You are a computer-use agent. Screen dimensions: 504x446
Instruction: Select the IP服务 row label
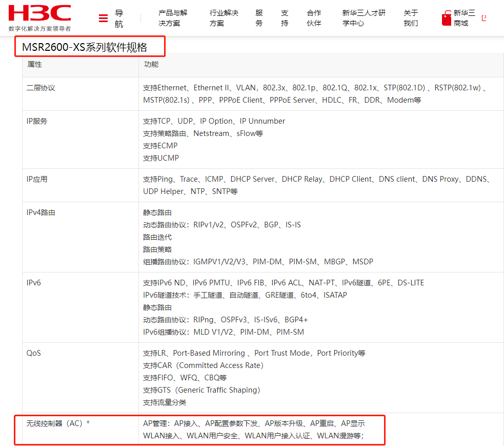coord(36,121)
